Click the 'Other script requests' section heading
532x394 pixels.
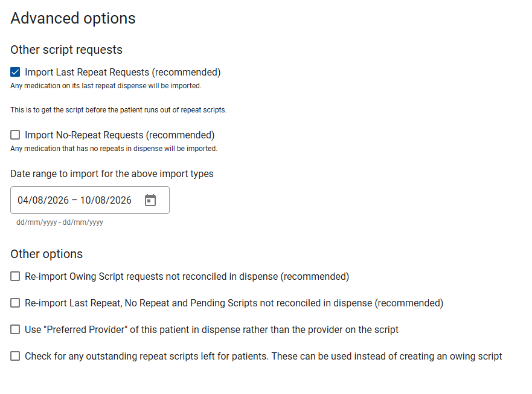coord(66,50)
